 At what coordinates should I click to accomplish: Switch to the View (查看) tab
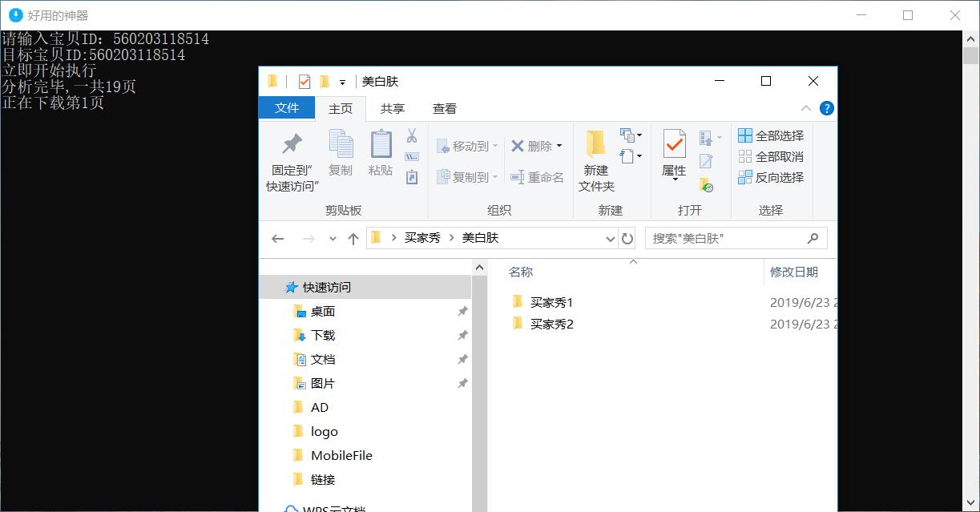[445, 108]
